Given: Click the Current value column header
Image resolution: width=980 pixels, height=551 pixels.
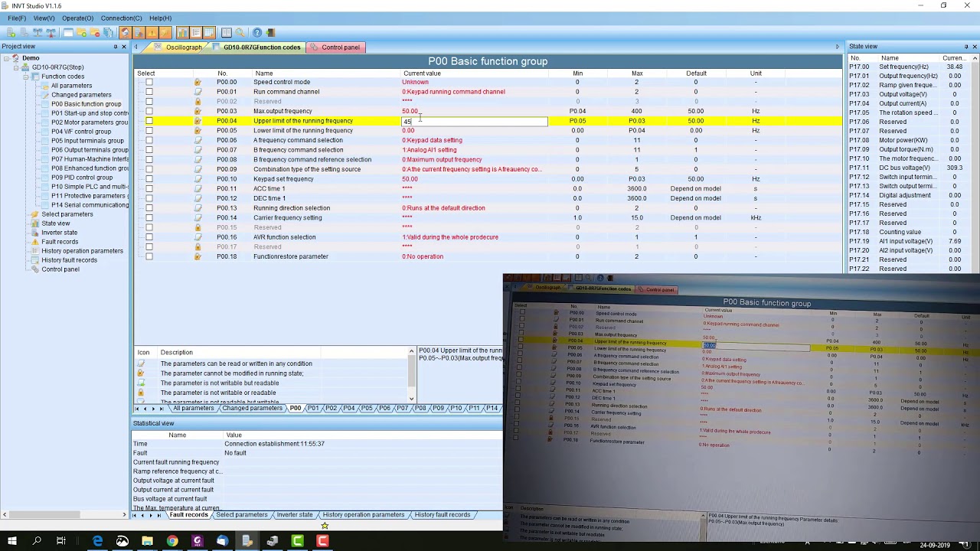Looking at the screenshot, I should coord(422,73).
